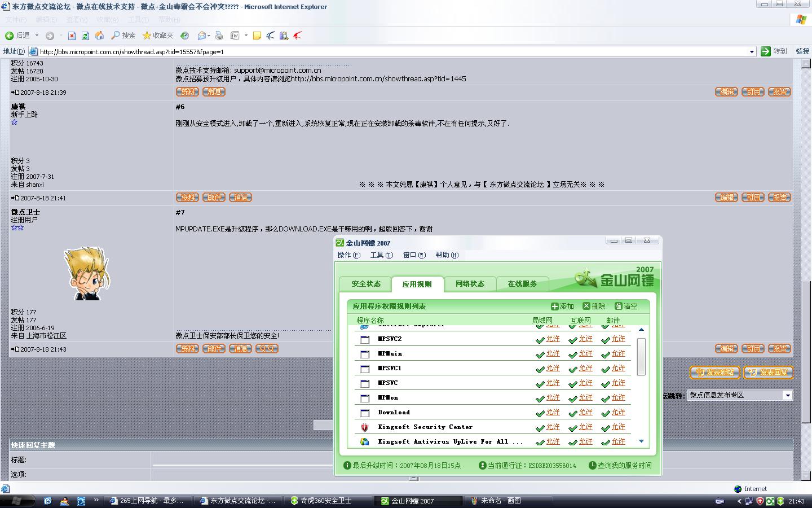Click the 发表回复 (Post reply) button
812x508 pixels.
click(768, 373)
